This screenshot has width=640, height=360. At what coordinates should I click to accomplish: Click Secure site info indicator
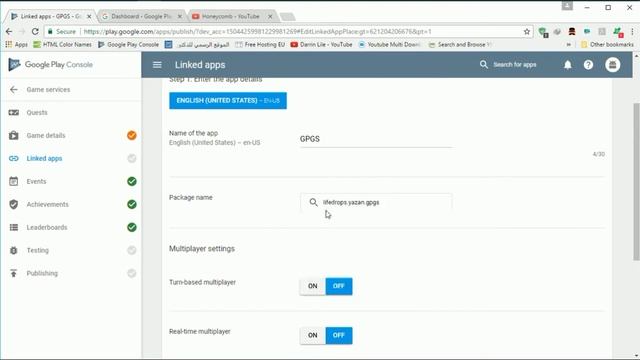(x=62, y=31)
